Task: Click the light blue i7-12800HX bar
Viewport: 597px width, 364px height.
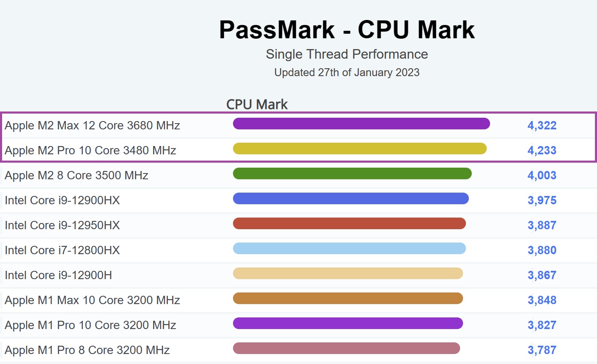Action: [x=349, y=248]
